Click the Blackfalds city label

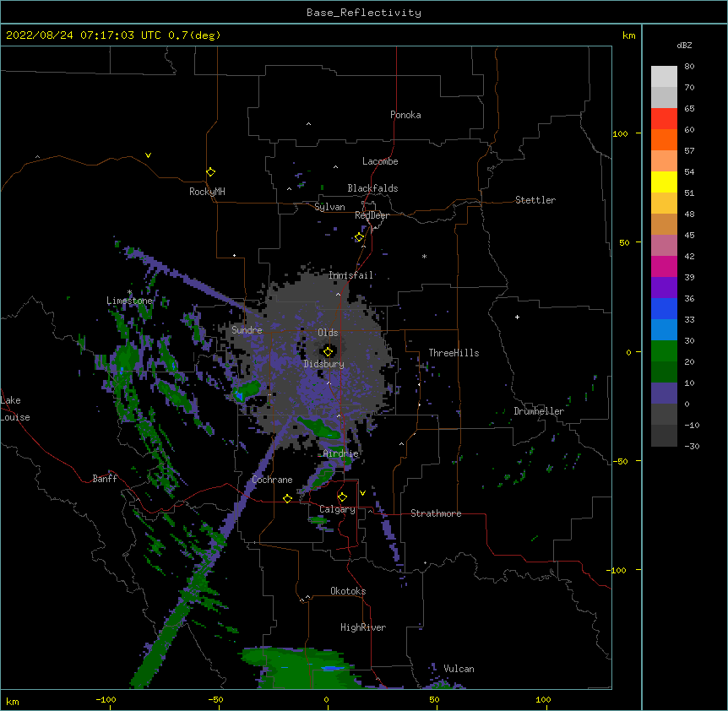372,188
